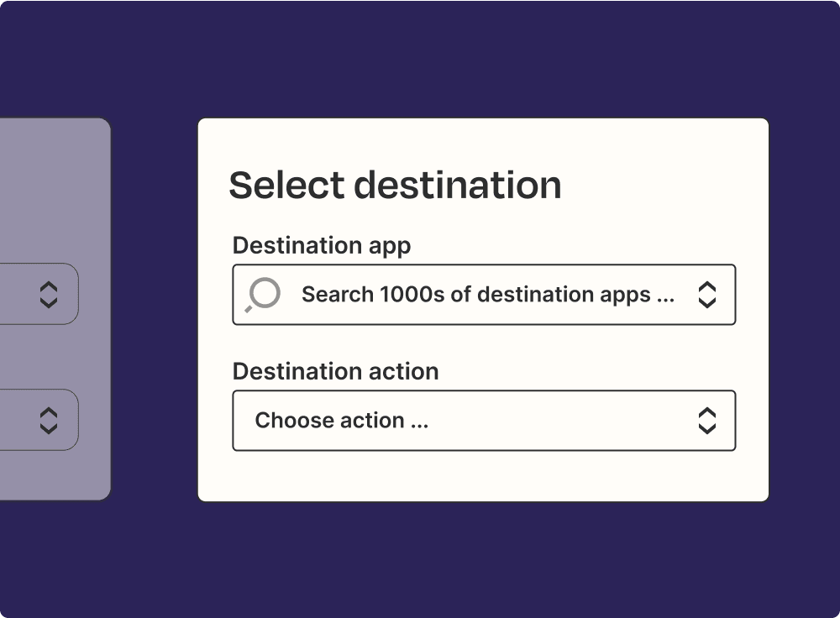Expand the lower dropdown in the left panel
Viewport: 840px width, 618px height.
pos(39,420)
